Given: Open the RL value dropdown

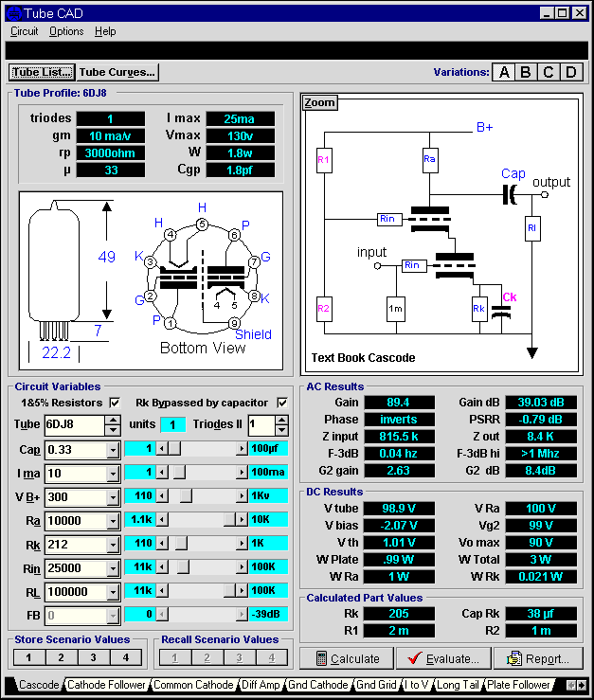Looking at the screenshot, I should [x=113, y=592].
